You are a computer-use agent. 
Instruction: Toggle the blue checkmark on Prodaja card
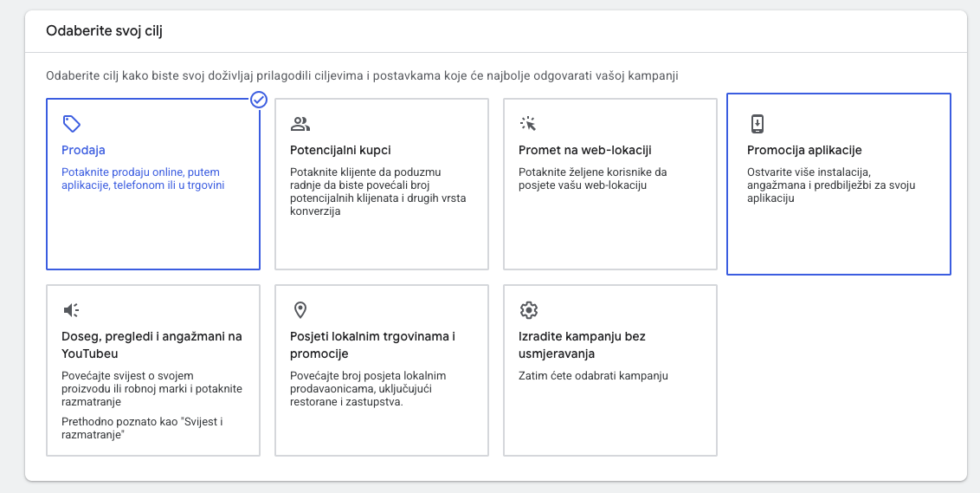259,100
